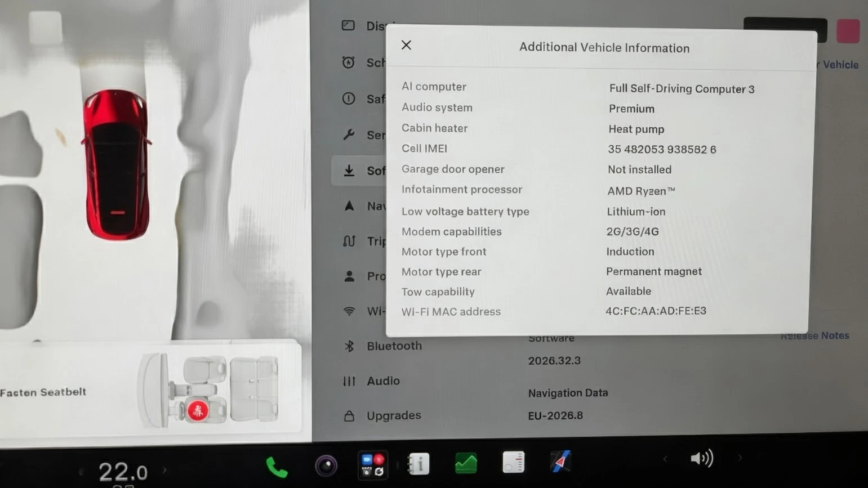Image resolution: width=868 pixels, height=488 pixels.
Task: Tap the seat layout diagram
Action: [209, 389]
